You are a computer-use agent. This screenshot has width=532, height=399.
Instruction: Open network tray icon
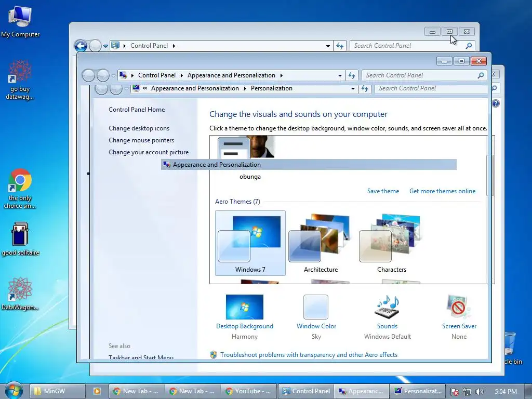click(467, 392)
